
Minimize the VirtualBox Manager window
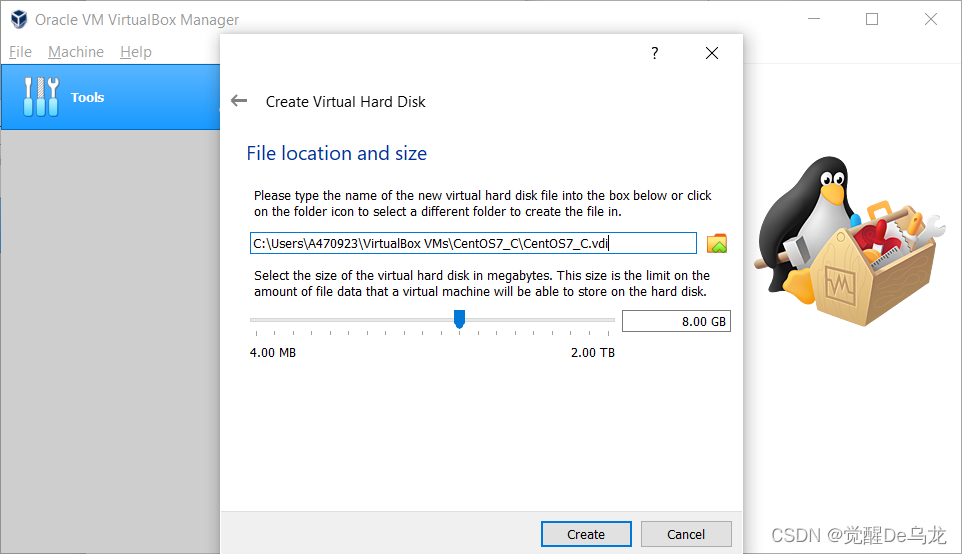tap(814, 20)
